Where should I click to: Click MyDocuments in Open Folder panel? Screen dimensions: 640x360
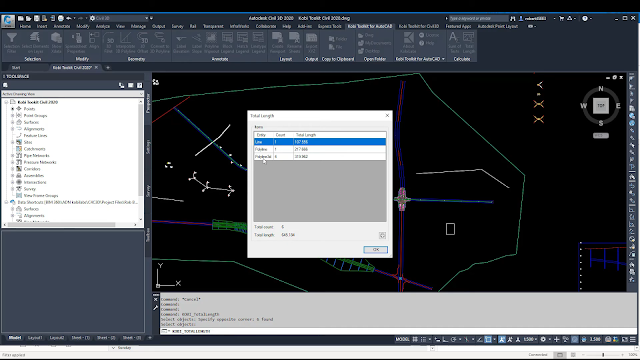375,43
